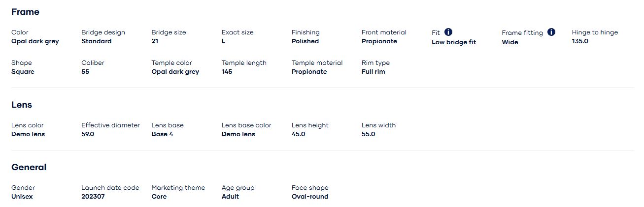Image resolution: width=644 pixels, height=207 pixels.
Task: Click the Full rim value
Action: click(373, 72)
